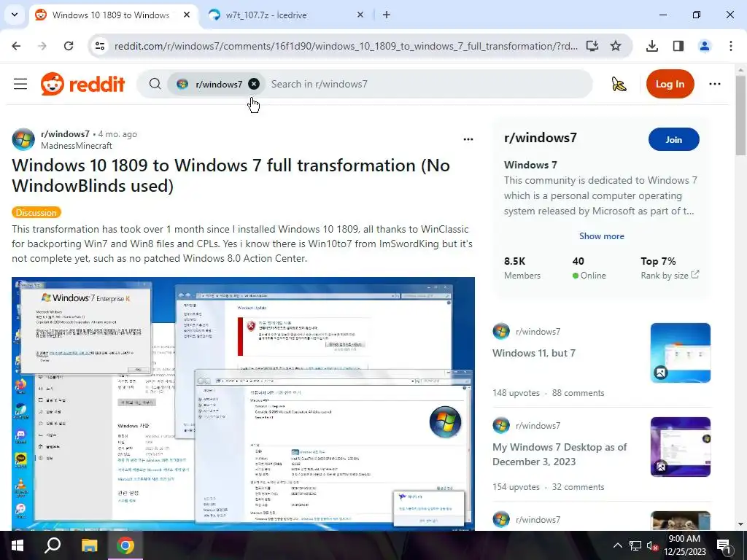Open Chrome downloads
Viewport: 747px width, 560px height.
pyautogui.click(x=652, y=46)
